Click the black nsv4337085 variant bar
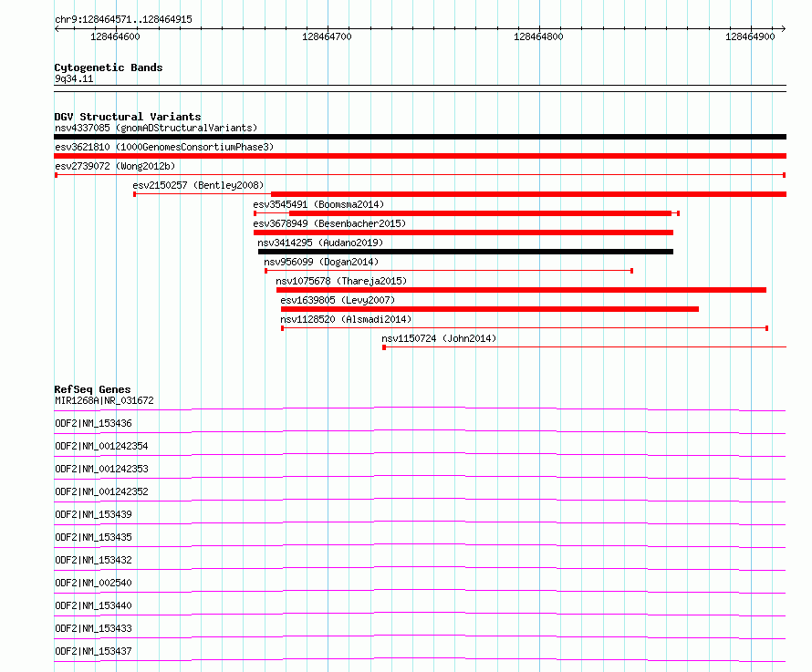 click(420, 137)
